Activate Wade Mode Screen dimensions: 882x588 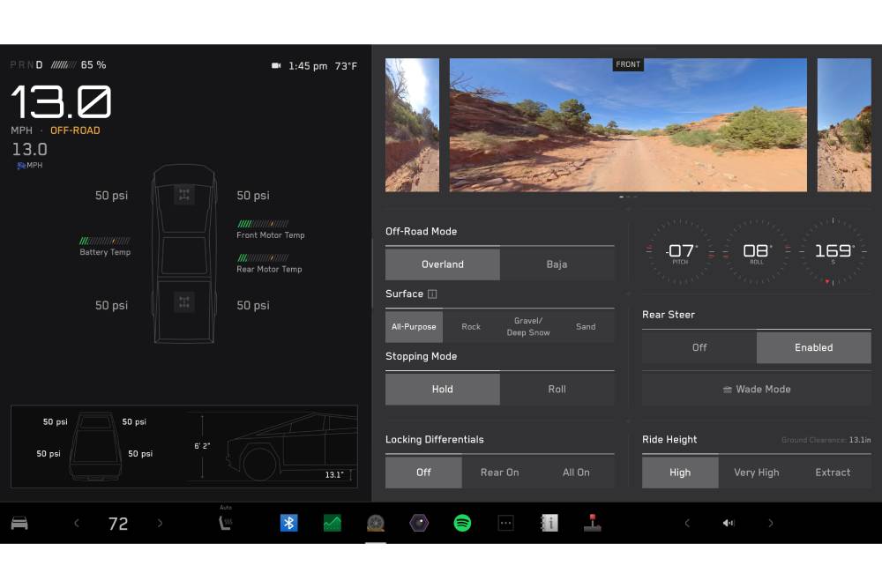click(756, 389)
